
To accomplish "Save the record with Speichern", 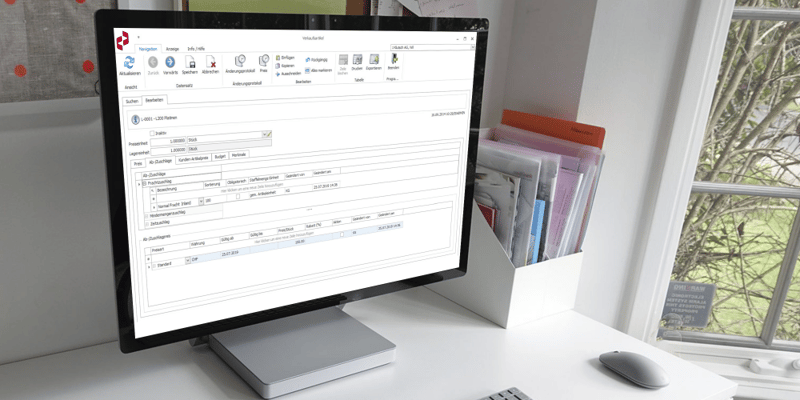I will point(190,62).
